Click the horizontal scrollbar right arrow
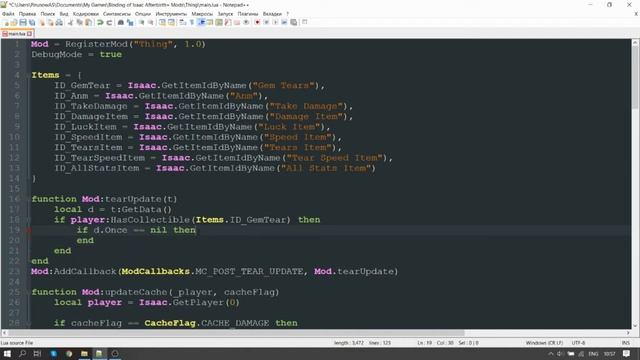 628,333
